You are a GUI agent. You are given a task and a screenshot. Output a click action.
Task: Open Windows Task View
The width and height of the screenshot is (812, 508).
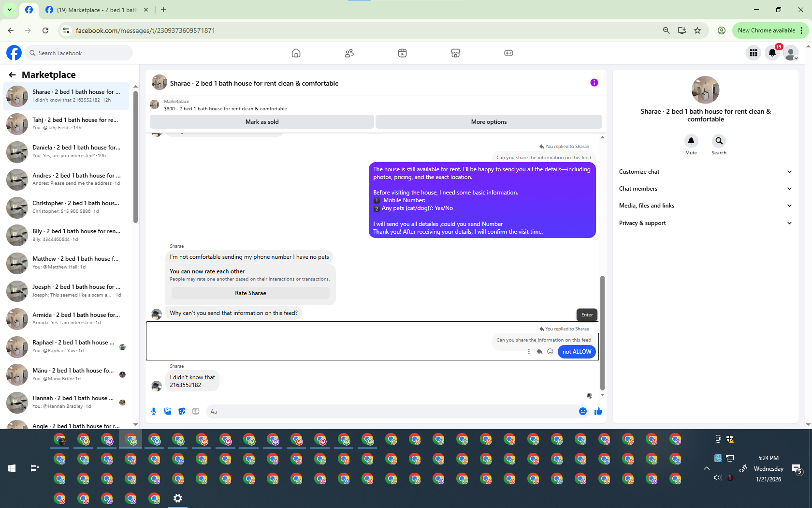35,468
